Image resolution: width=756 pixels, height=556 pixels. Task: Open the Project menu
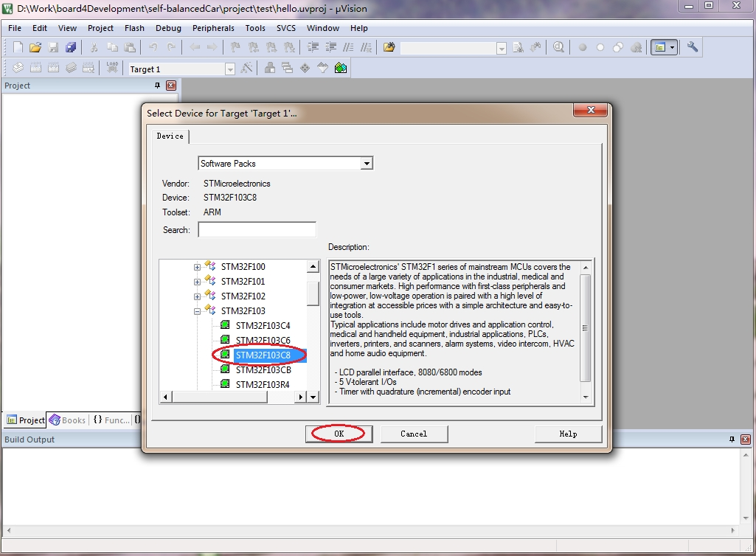100,28
